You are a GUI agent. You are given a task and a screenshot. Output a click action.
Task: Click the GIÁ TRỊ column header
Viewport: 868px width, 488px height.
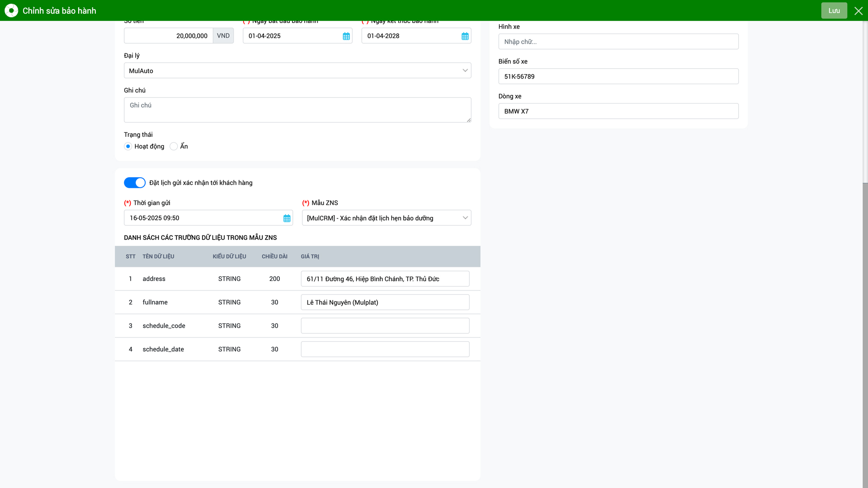(310, 257)
